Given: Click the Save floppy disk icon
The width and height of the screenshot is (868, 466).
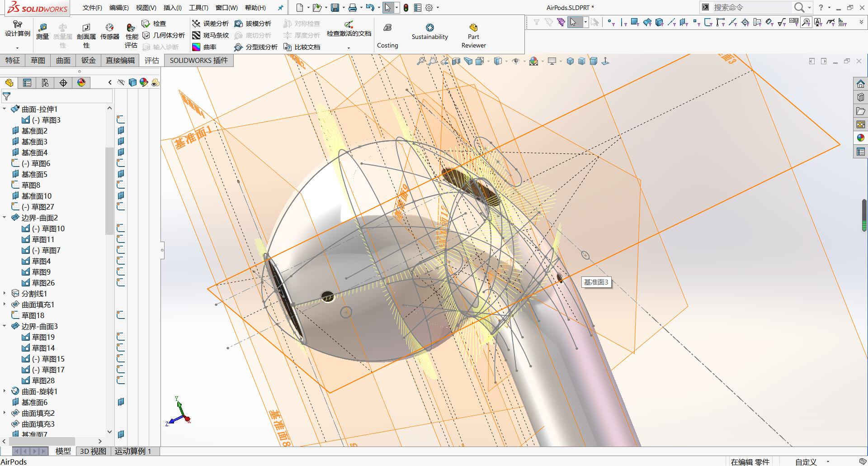Looking at the screenshot, I should [x=335, y=8].
